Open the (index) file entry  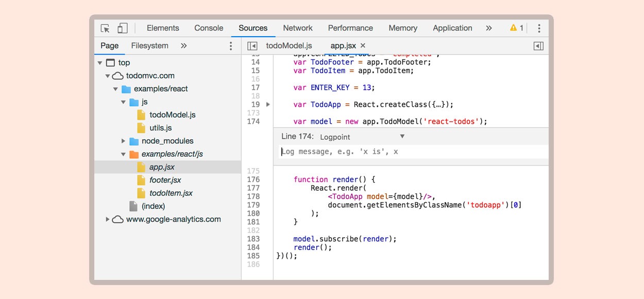154,206
